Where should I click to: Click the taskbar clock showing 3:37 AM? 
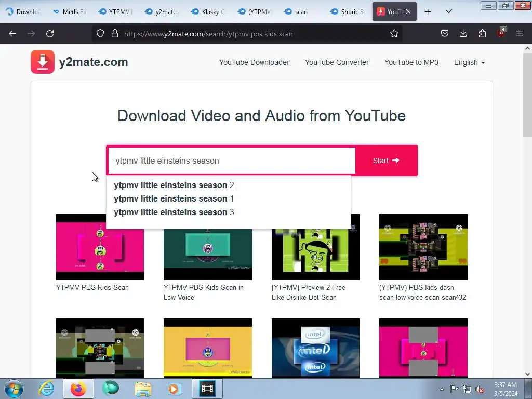[x=506, y=389]
